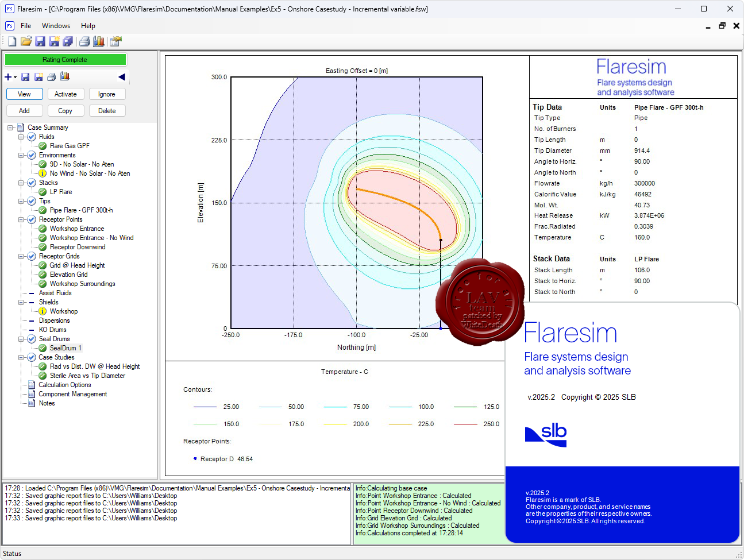Collapse the Seal Drums node

tap(21, 339)
